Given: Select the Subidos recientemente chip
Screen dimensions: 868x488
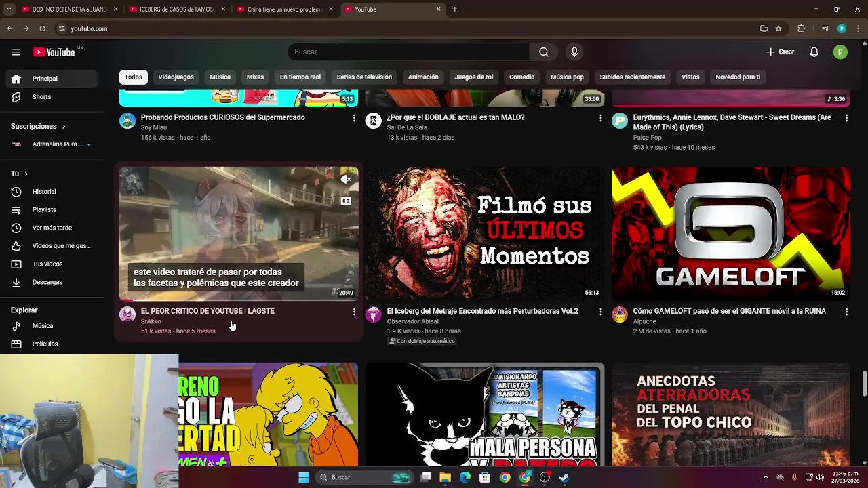Looking at the screenshot, I should click(633, 77).
